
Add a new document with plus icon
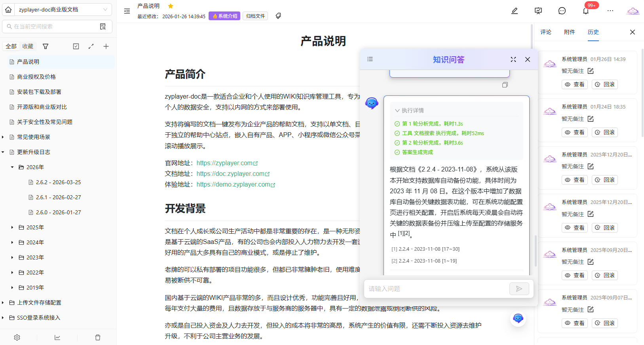tap(106, 46)
